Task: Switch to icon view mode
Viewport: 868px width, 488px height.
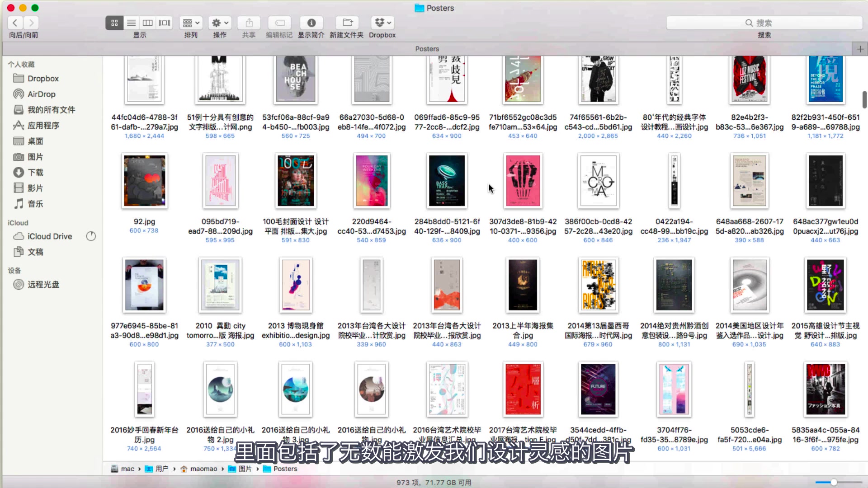Action: [x=114, y=23]
